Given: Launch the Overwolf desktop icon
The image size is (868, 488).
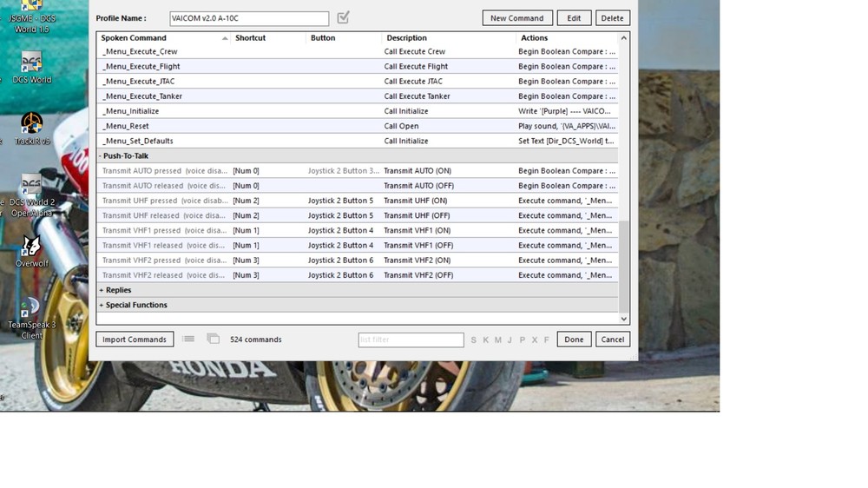Looking at the screenshot, I should [x=31, y=252].
